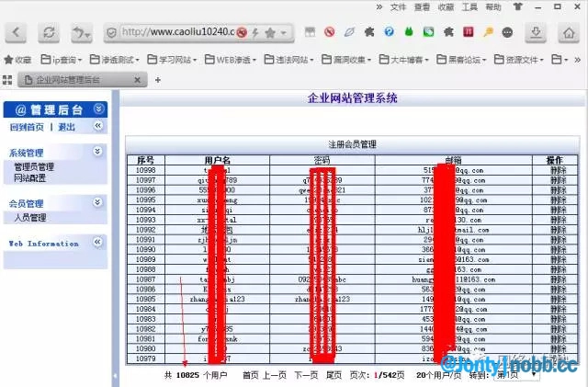
Task: Click the browser back button
Action: (18, 32)
